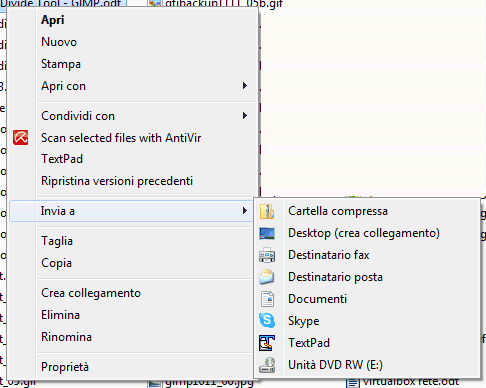Select Rinomina to rename the file

click(66, 337)
